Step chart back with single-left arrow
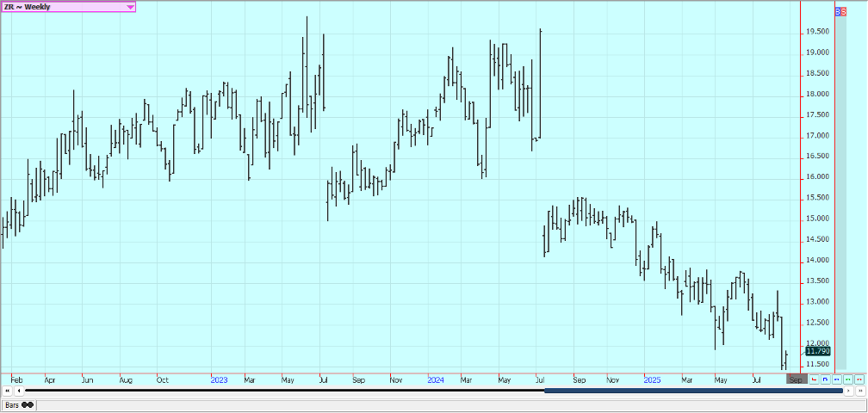The image size is (868, 413). point(19,391)
